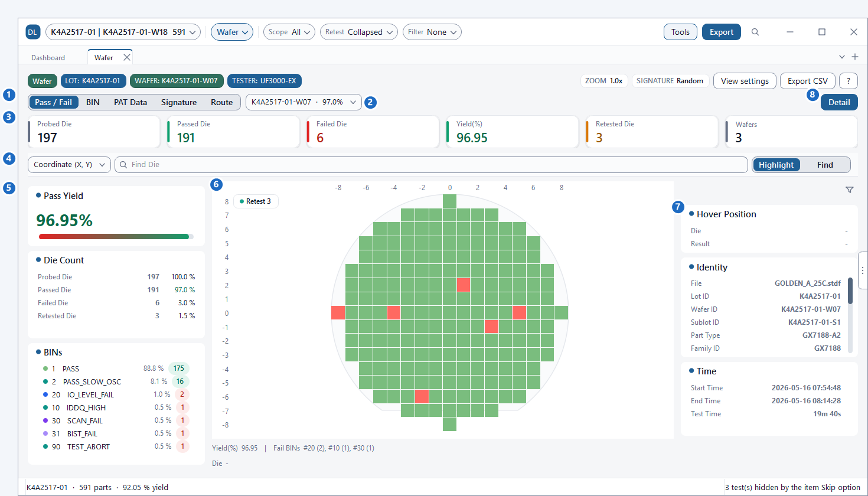This screenshot has width=868, height=496.
Task: Select the Signature view option
Action: [x=179, y=102]
